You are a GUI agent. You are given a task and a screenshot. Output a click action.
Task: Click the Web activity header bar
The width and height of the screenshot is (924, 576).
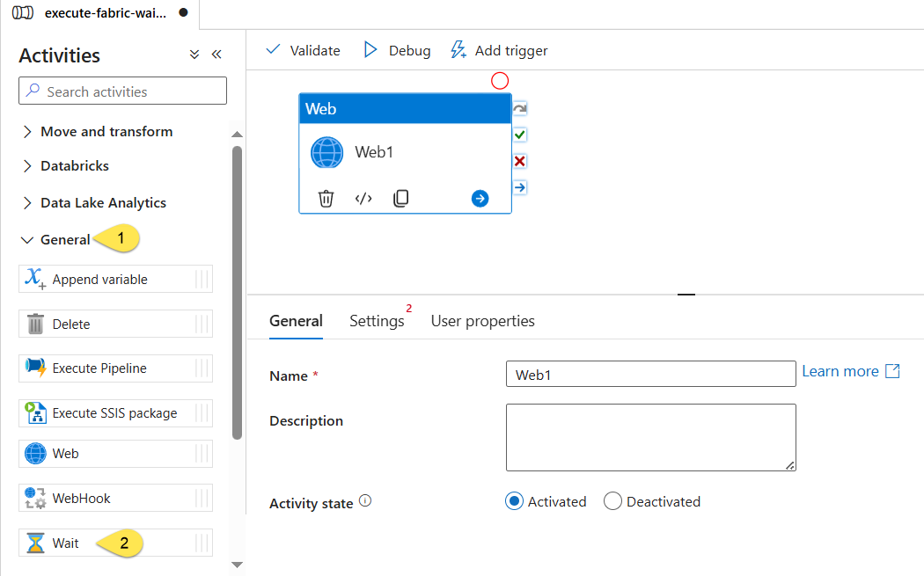click(x=405, y=108)
